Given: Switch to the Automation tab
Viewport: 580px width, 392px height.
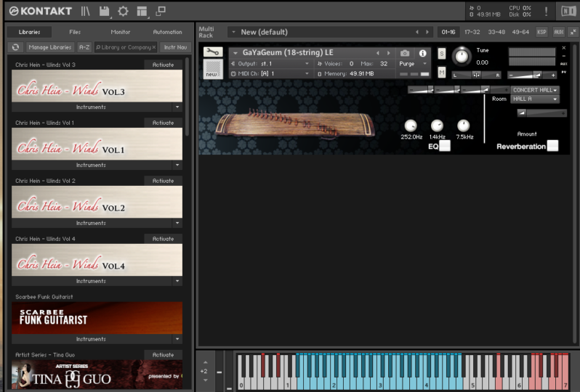Looking at the screenshot, I should (167, 32).
